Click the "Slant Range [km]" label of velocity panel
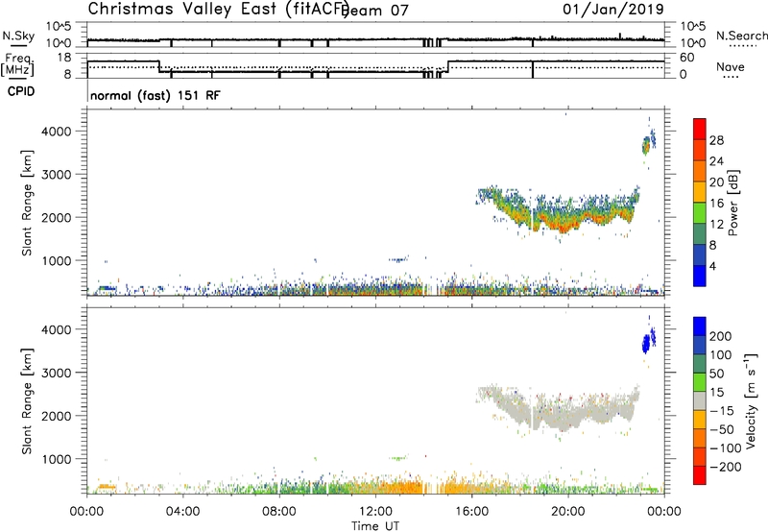This screenshot has width=768, height=532. click(27, 401)
